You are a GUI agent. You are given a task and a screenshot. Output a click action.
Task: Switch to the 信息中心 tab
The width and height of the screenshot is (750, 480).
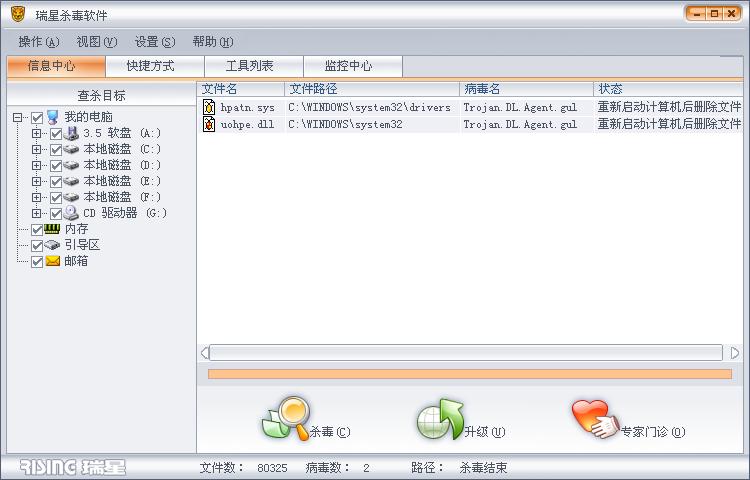(x=56, y=66)
